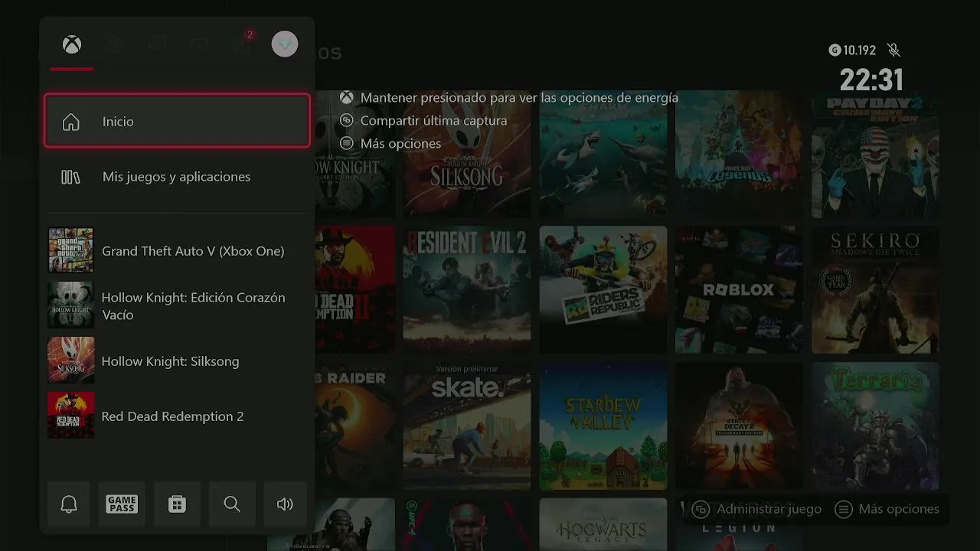Open the Riders Republic tile

603,289
